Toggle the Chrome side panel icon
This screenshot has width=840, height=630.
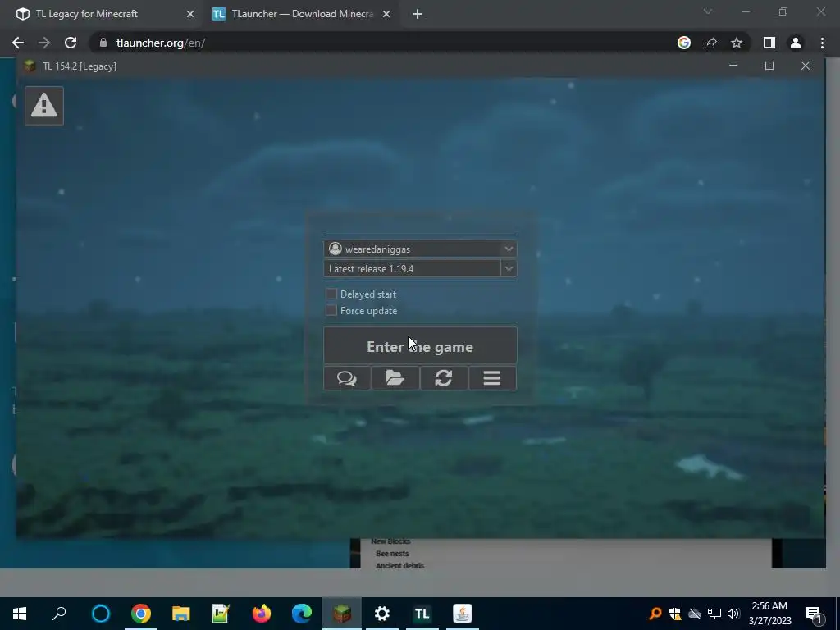point(769,43)
